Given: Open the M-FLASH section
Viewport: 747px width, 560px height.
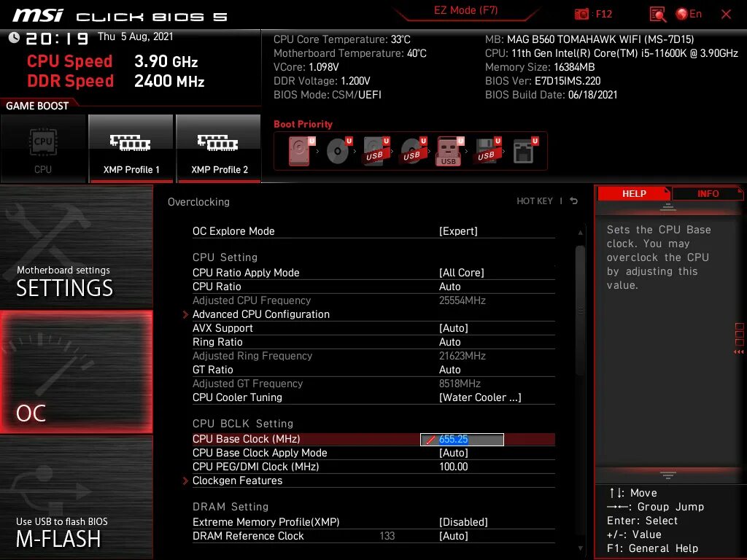Looking at the screenshot, I should tap(76, 497).
